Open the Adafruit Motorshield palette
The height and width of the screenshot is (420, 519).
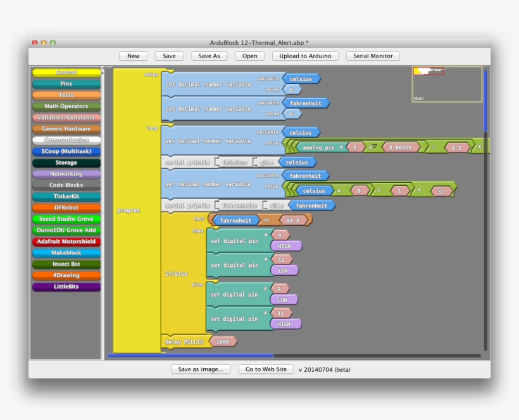click(x=65, y=241)
